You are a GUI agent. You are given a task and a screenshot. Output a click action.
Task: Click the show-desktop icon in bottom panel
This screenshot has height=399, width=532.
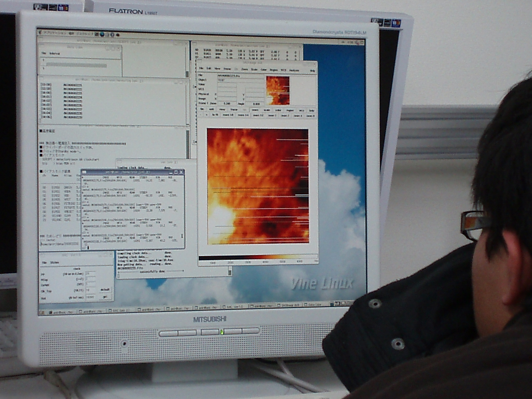click(42, 312)
